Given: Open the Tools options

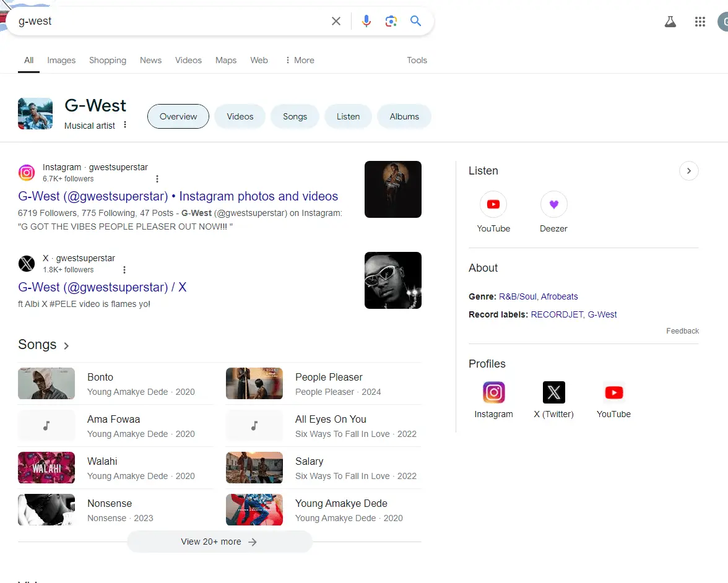Looking at the screenshot, I should [417, 61].
